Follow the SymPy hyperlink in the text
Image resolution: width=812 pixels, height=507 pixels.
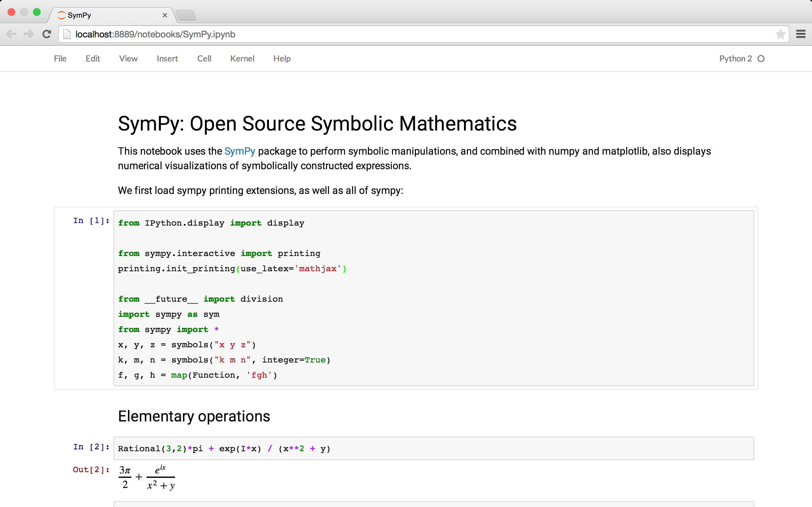pyautogui.click(x=239, y=151)
